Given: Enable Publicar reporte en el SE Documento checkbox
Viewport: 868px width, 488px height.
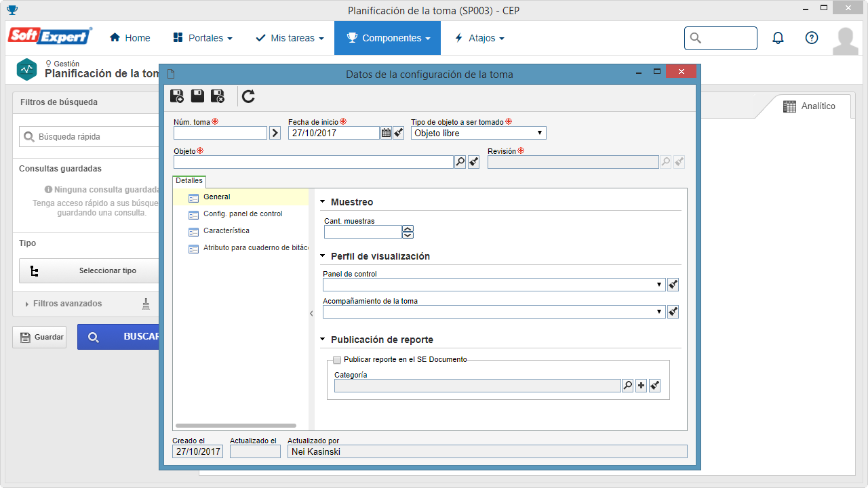Looking at the screenshot, I should pyautogui.click(x=337, y=360).
